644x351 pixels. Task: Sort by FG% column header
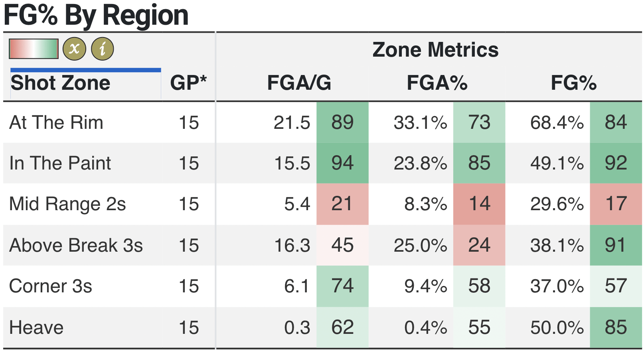coord(573,83)
